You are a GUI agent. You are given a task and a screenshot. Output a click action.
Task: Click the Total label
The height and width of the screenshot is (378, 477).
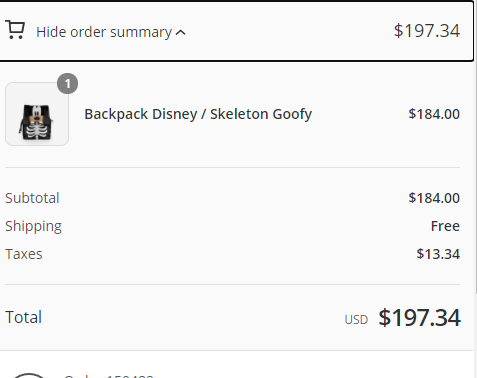(23, 317)
